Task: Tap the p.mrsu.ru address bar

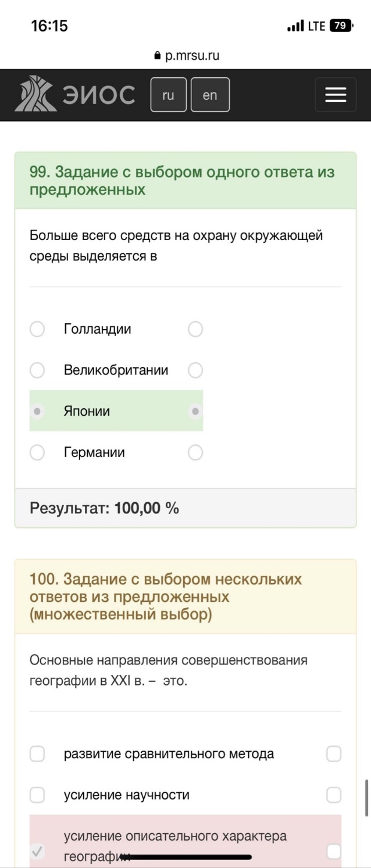Action: [x=186, y=56]
